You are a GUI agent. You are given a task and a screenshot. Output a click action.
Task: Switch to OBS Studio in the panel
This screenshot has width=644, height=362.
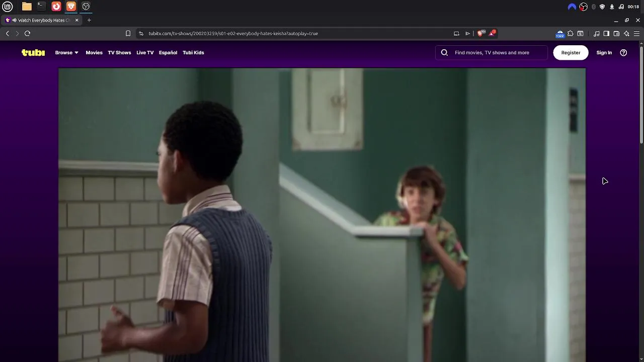[x=86, y=7]
